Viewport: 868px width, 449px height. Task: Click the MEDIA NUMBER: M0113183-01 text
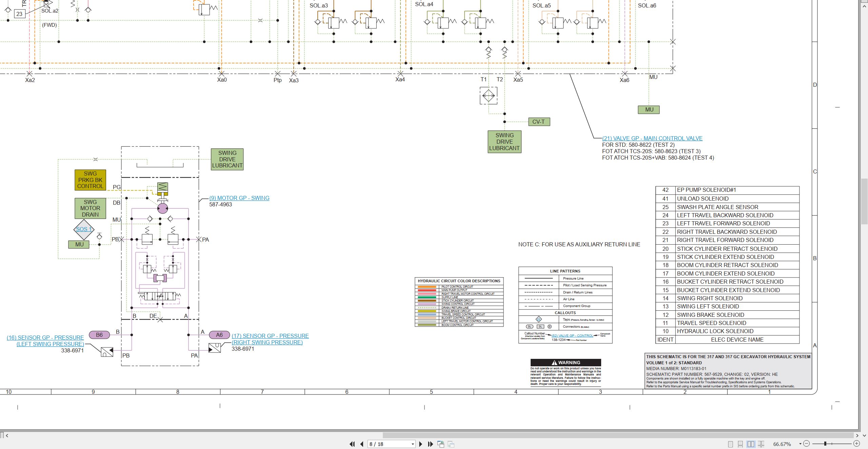[676, 369]
